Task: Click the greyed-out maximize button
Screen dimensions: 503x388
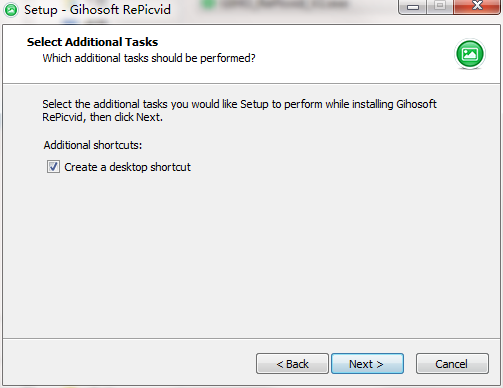Action: pyautogui.click(x=440, y=7)
